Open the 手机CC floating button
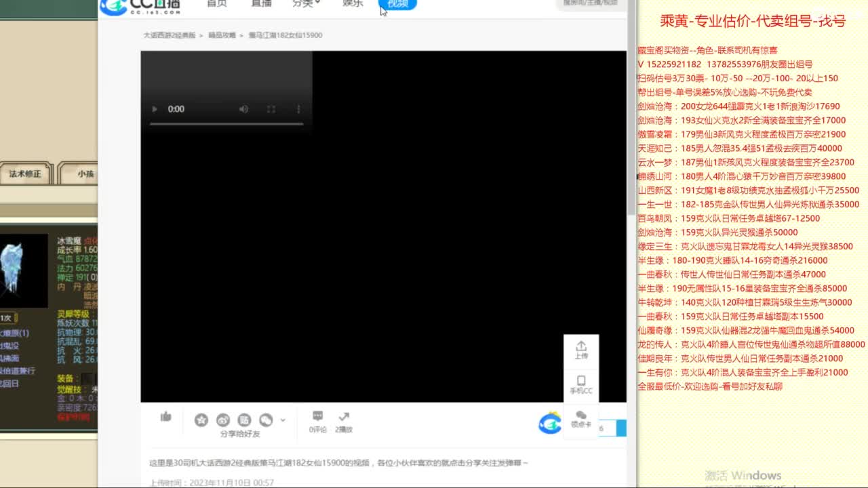 (x=581, y=385)
